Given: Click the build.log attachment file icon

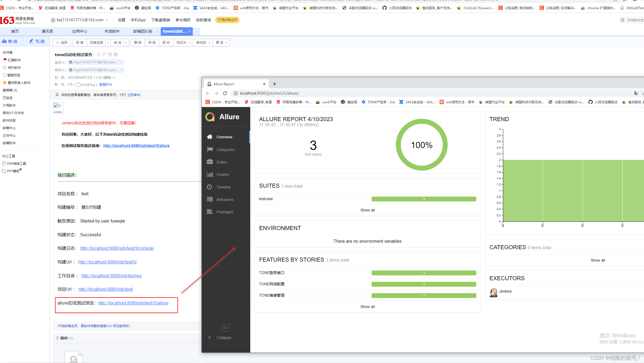Looking at the screenshot, I should click(x=78, y=85).
